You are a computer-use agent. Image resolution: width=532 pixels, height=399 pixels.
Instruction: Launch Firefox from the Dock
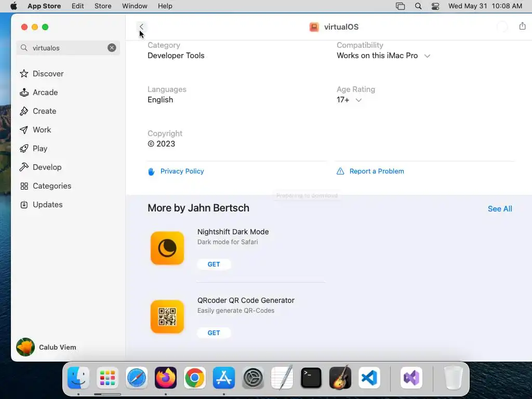[166, 378]
